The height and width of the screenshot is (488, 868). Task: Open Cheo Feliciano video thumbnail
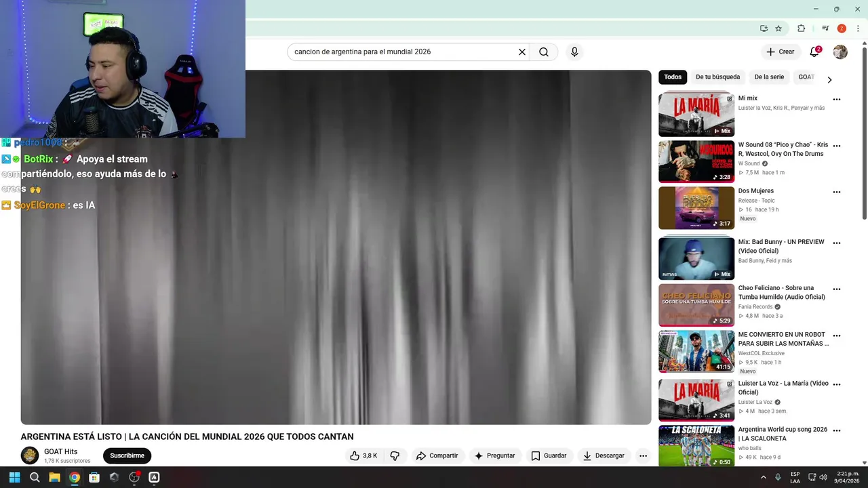coord(696,304)
